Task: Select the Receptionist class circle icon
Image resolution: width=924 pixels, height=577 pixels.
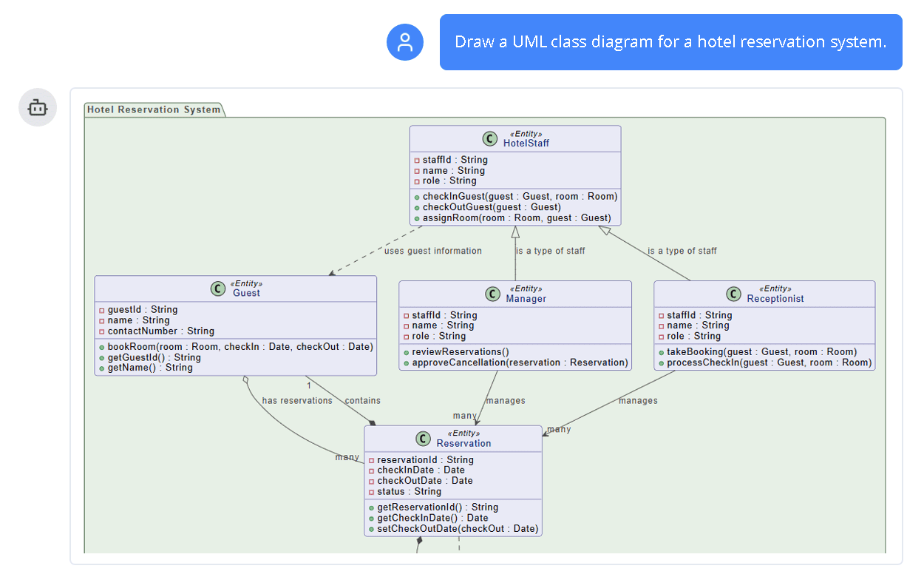Action: (733, 294)
